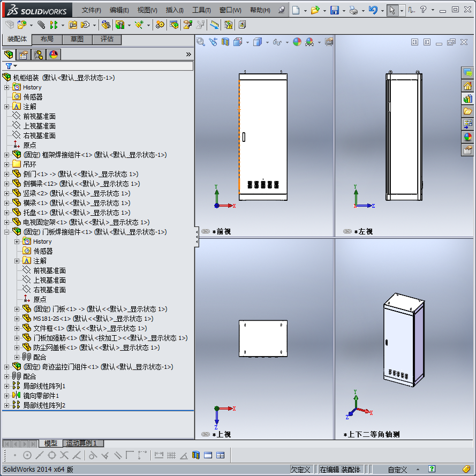Select 托盘<1> in the feature tree

pos(77,213)
